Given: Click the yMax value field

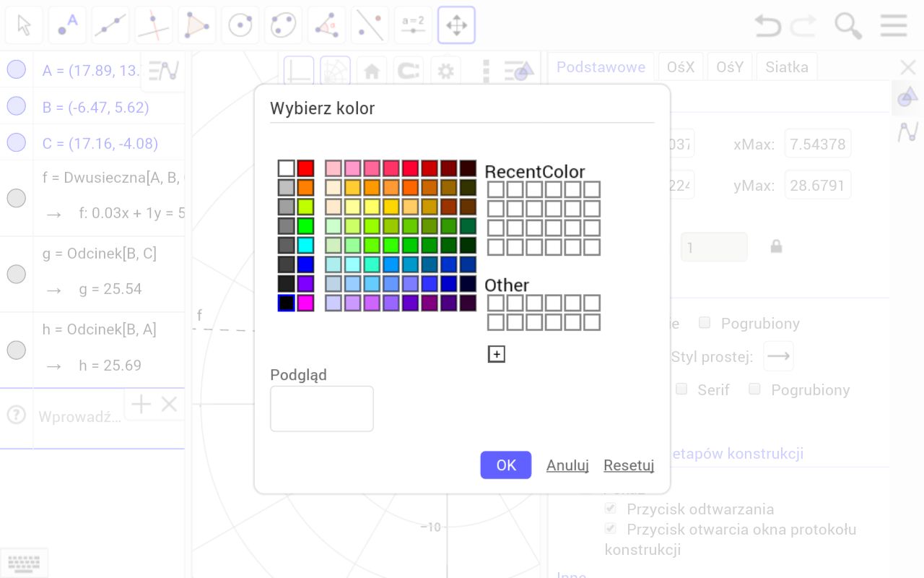Looking at the screenshot, I should pos(818,185).
